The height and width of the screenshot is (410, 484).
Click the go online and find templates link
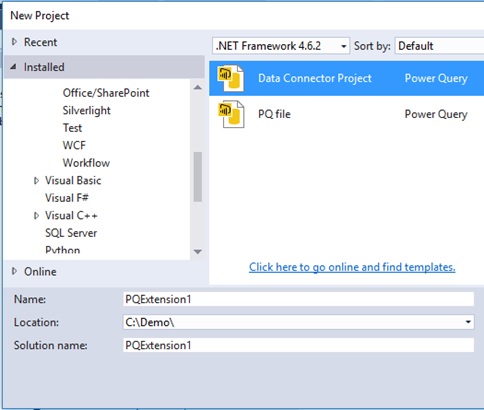(352, 267)
